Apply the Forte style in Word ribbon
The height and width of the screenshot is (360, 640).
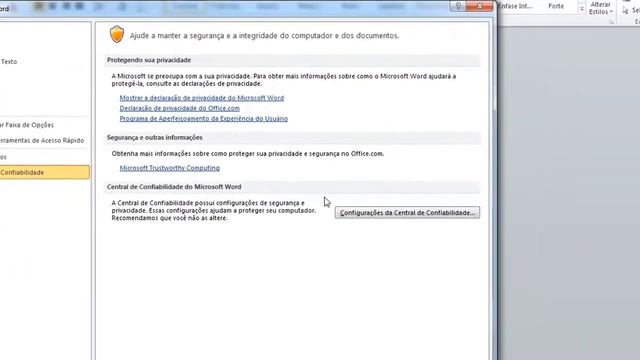(x=556, y=6)
